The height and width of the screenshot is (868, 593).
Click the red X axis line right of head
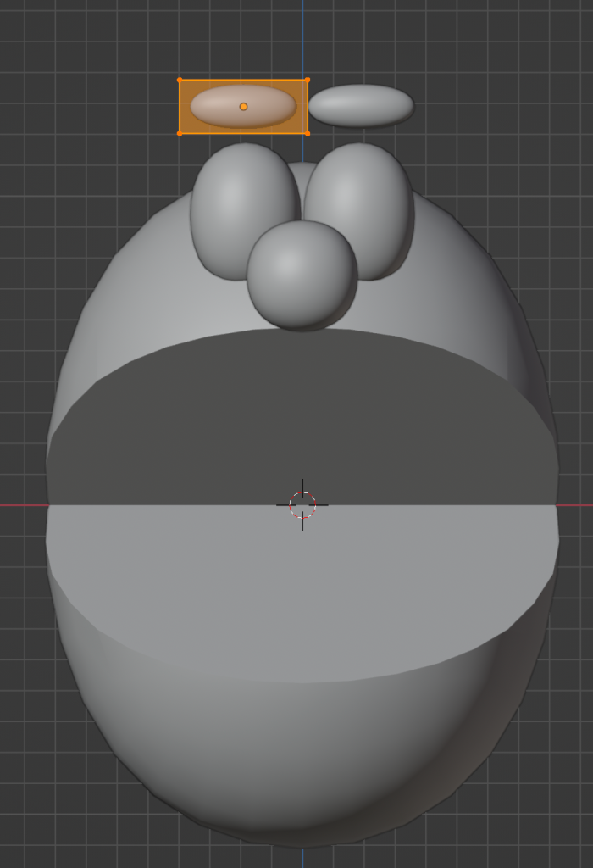tap(576, 505)
